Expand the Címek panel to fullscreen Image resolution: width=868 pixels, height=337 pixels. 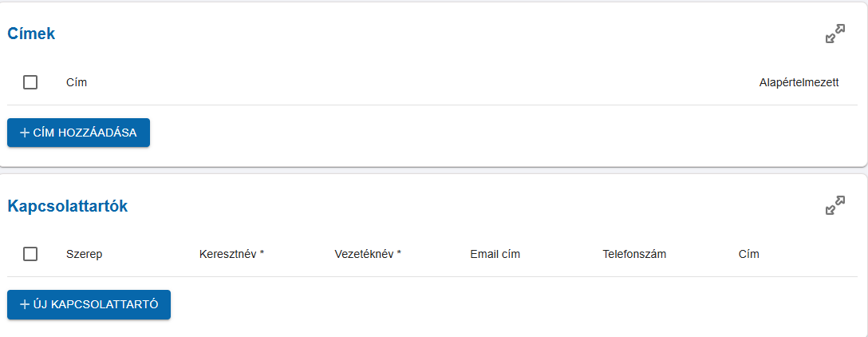834,34
